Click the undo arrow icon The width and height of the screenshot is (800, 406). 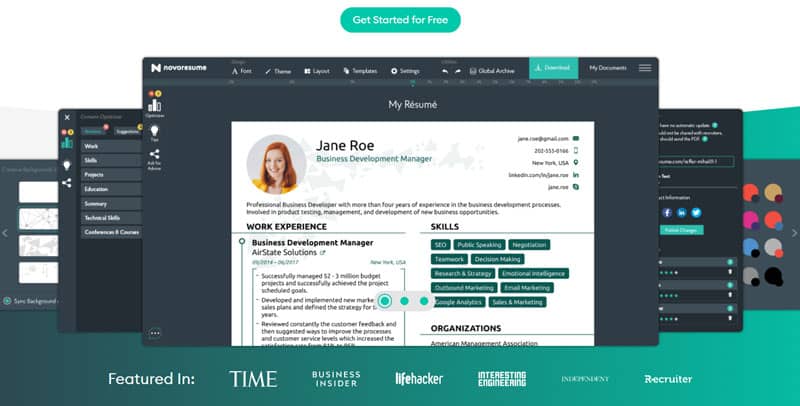coord(445,71)
